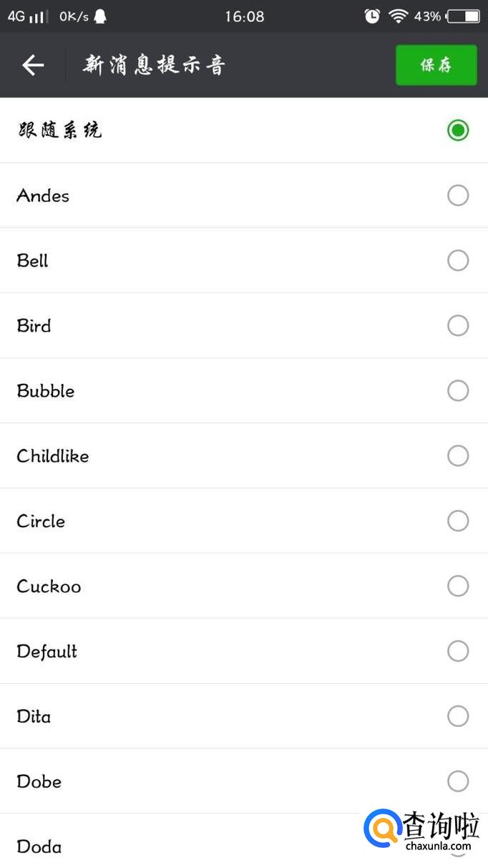The height and width of the screenshot is (868, 488).
Task: Tap the Default list item label
Action: pos(47,652)
